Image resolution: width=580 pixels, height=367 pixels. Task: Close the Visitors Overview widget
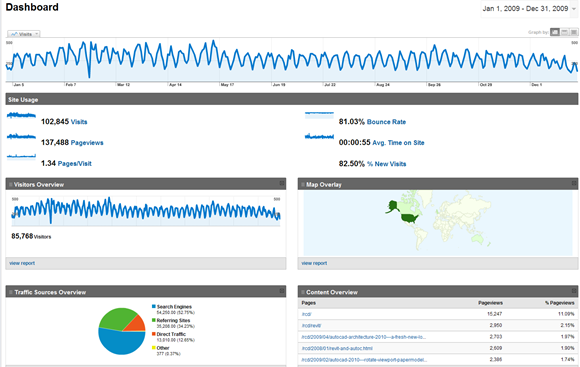[x=282, y=183]
